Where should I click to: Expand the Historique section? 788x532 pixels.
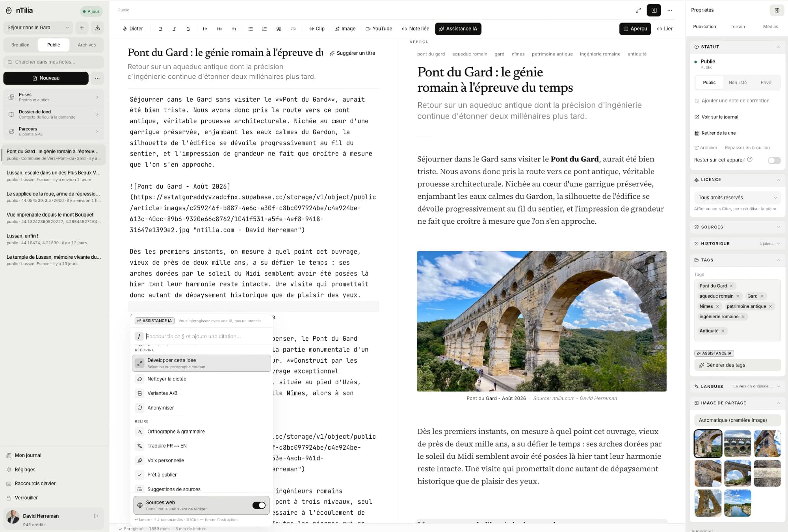point(737,244)
